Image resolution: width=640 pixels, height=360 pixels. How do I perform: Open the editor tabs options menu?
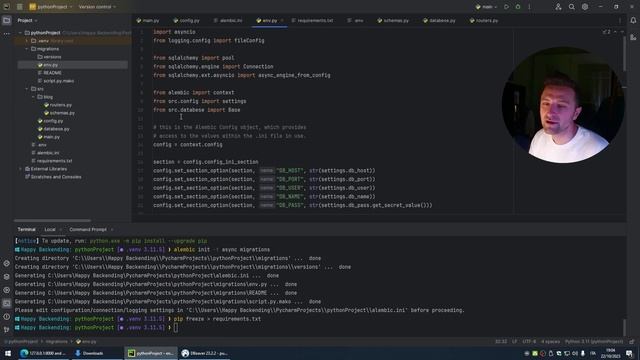pos(620,20)
